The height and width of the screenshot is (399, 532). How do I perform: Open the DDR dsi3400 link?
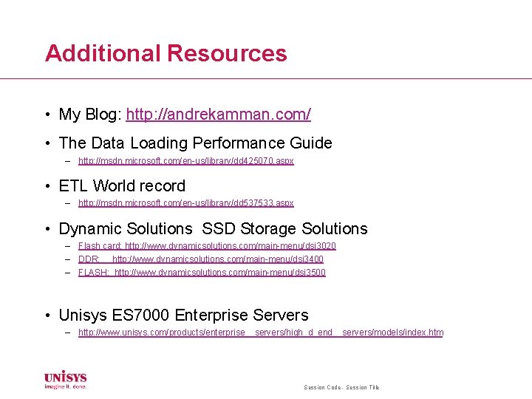(201, 259)
